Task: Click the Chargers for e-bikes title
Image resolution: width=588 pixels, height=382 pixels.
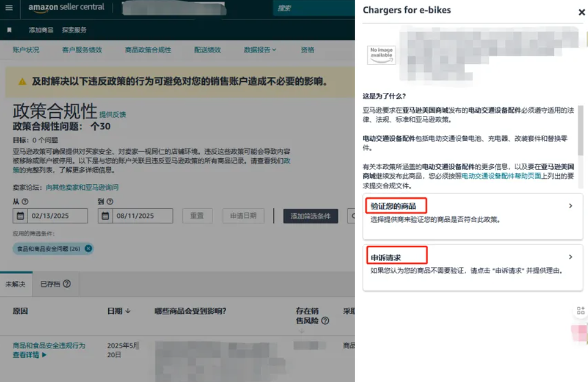Action: coord(407,10)
